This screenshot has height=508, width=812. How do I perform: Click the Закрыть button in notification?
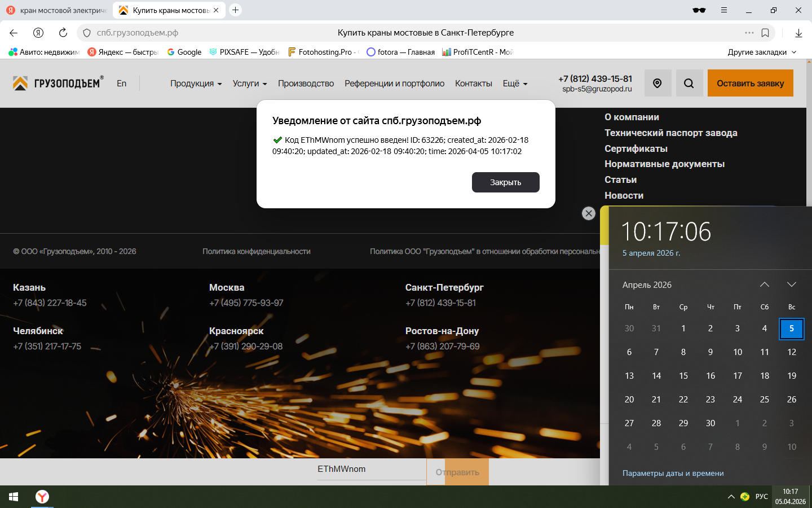[506, 182]
